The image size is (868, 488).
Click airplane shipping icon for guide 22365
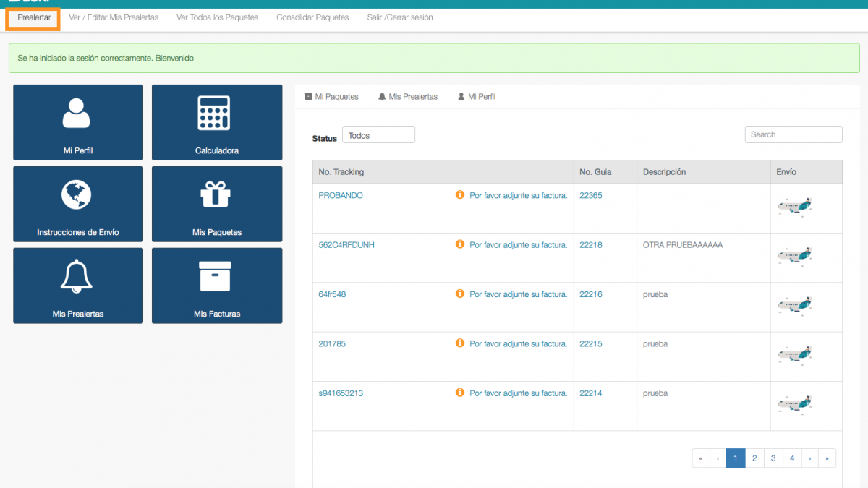coord(795,206)
